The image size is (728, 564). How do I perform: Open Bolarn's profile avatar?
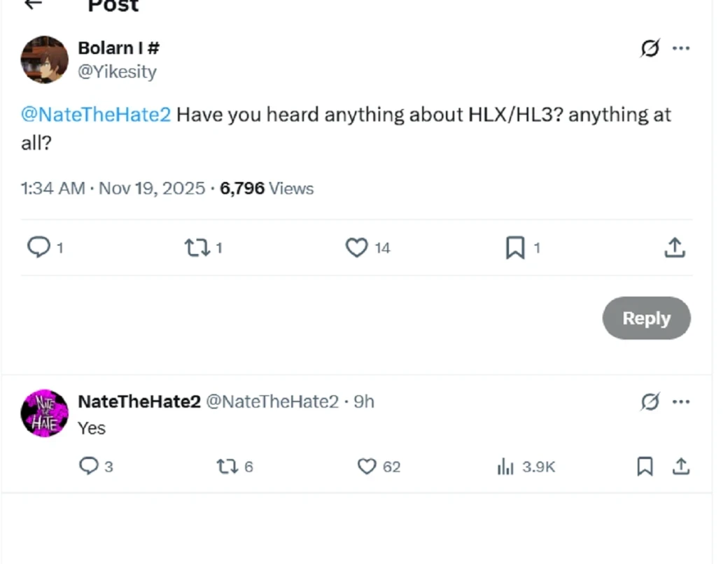(x=45, y=59)
